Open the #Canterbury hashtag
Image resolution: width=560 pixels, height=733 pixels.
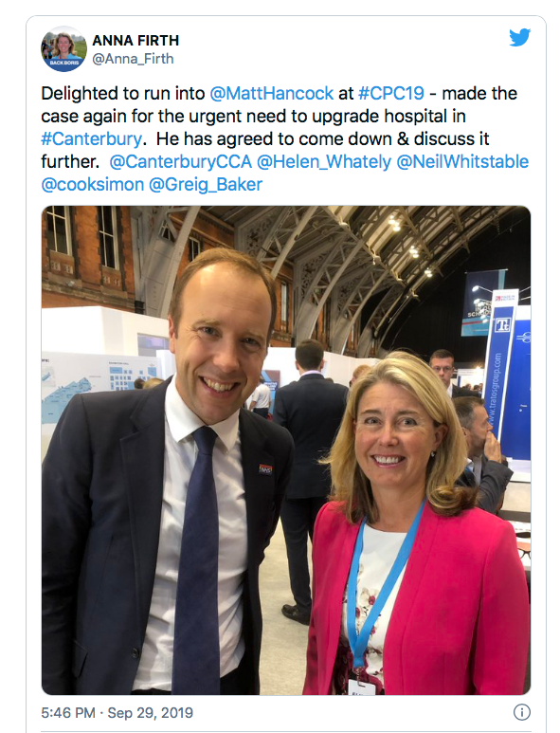(x=91, y=138)
